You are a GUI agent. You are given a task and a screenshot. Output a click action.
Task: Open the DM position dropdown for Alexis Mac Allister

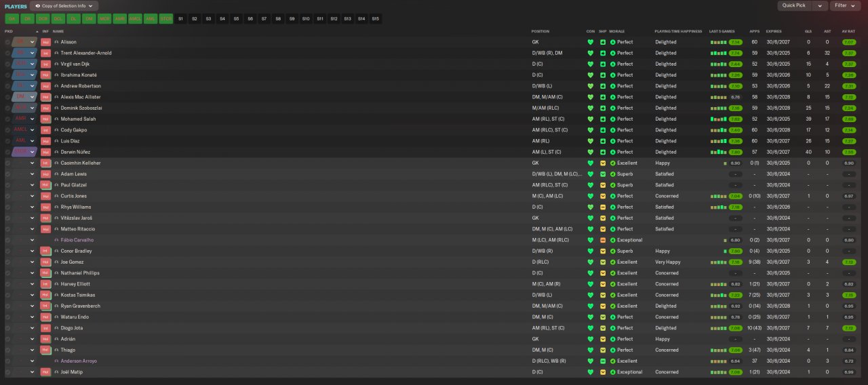[24, 97]
